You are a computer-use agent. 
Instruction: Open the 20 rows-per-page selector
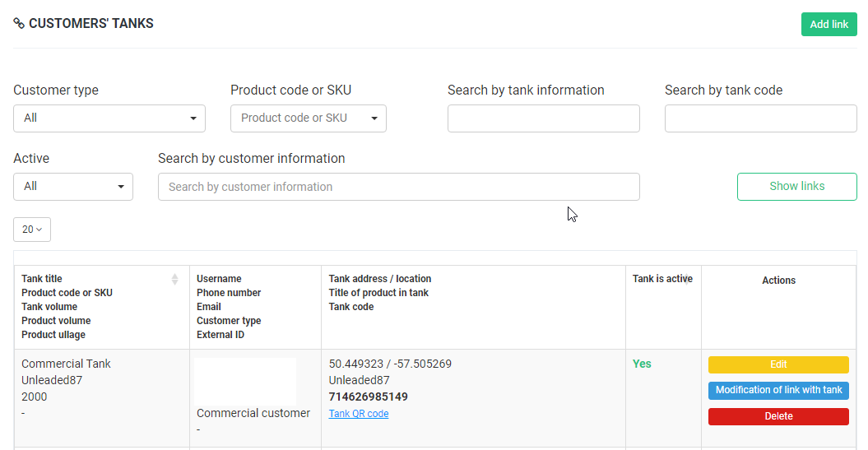32,230
